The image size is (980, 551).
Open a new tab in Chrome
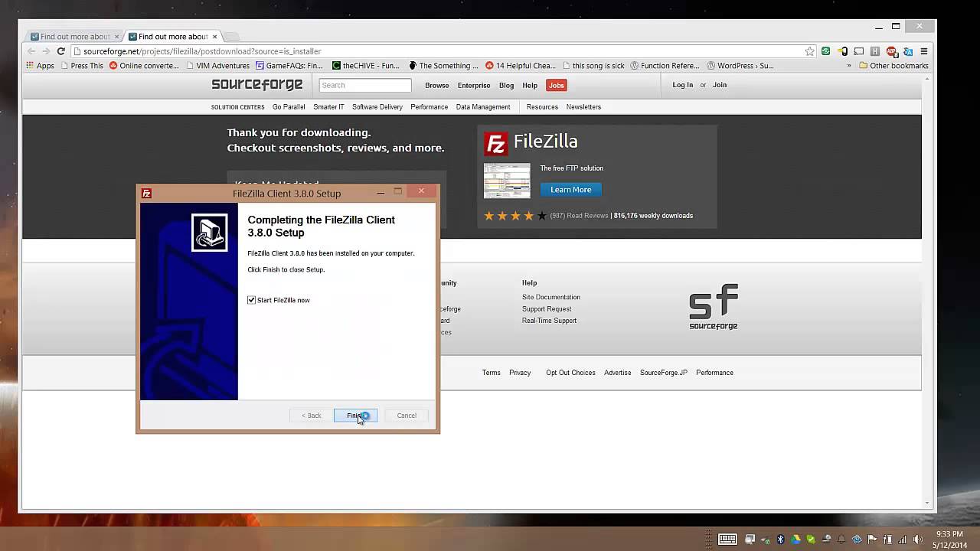pos(232,36)
